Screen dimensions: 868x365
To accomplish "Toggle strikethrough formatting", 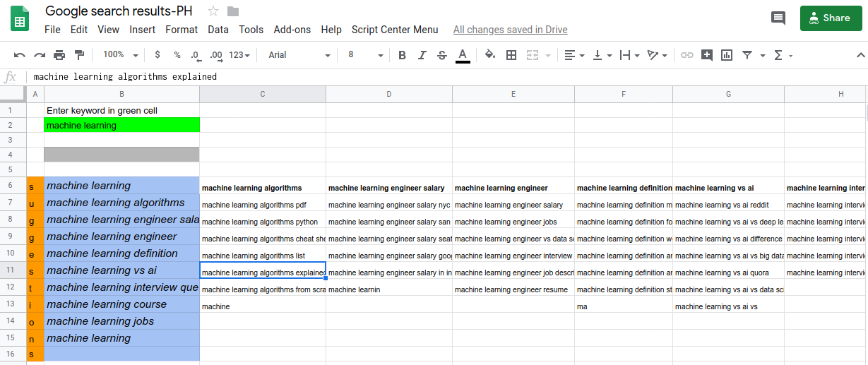I will (x=442, y=55).
